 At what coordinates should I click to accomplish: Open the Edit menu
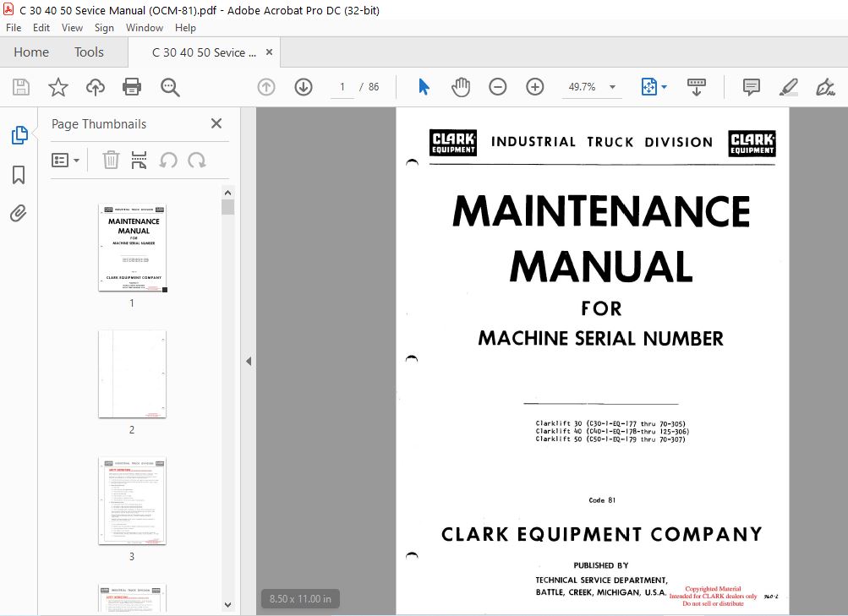pyautogui.click(x=41, y=28)
